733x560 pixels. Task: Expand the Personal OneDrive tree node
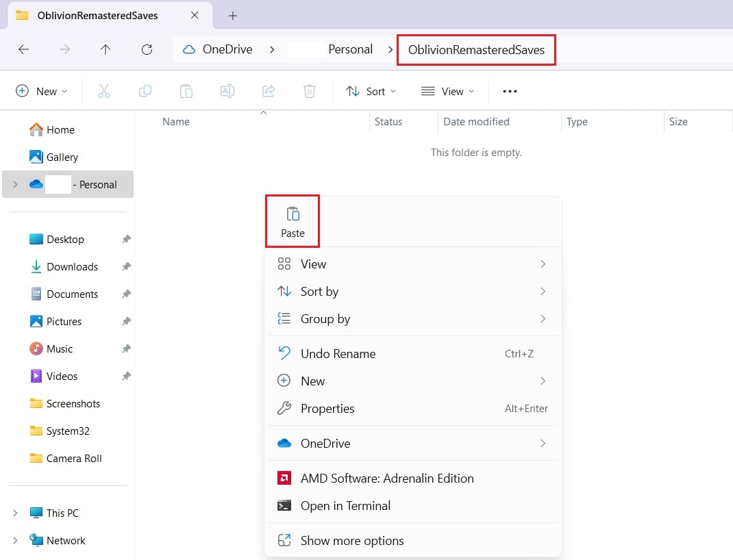[15, 184]
